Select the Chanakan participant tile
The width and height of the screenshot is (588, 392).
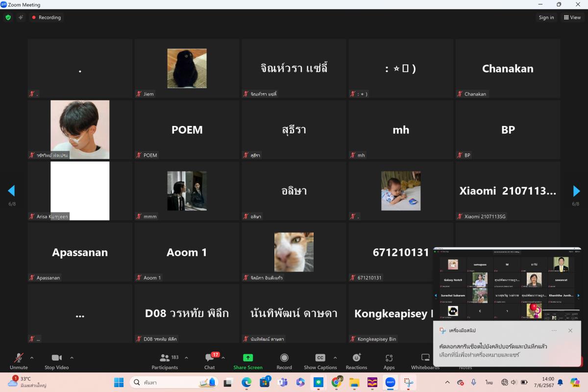point(508,69)
